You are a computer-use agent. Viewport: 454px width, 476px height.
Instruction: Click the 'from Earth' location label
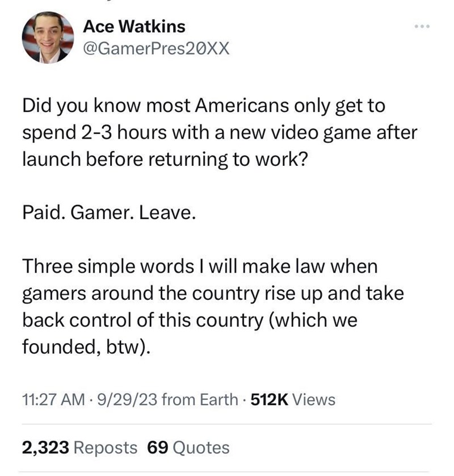pyautogui.click(x=200, y=399)
